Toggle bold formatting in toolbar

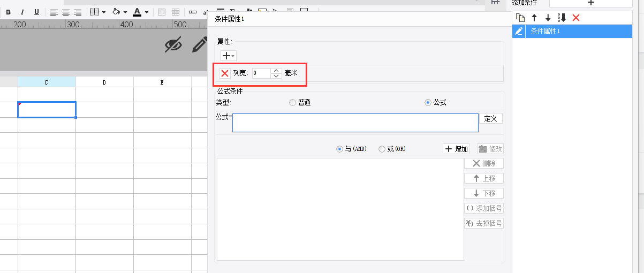(x=8, y=12)
